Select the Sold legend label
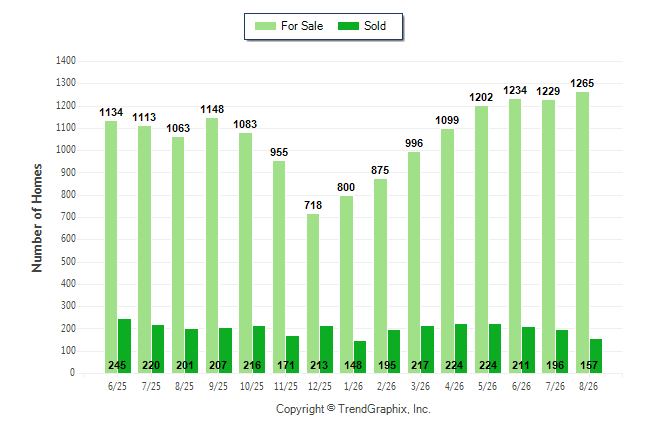The height and width of the screenshot is (434, 646). coord(375,26)
